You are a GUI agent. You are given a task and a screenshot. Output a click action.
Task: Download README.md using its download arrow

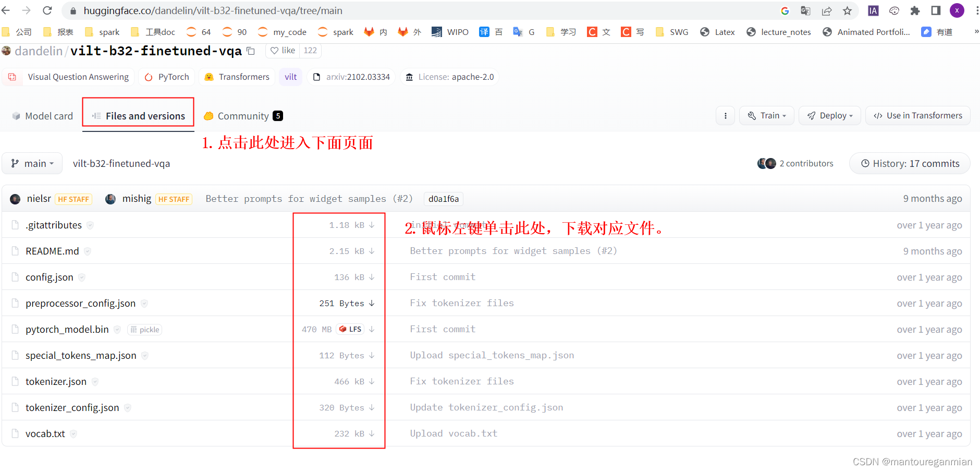(372, 251)
